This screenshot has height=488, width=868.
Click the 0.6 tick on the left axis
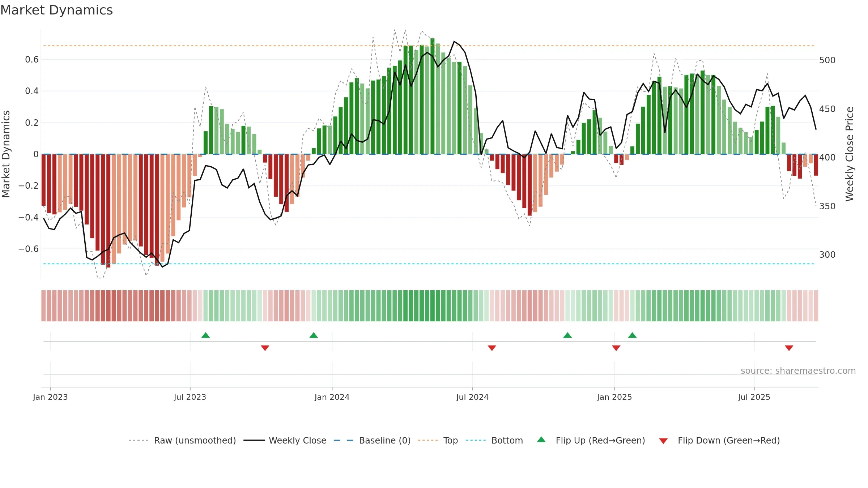32,59
